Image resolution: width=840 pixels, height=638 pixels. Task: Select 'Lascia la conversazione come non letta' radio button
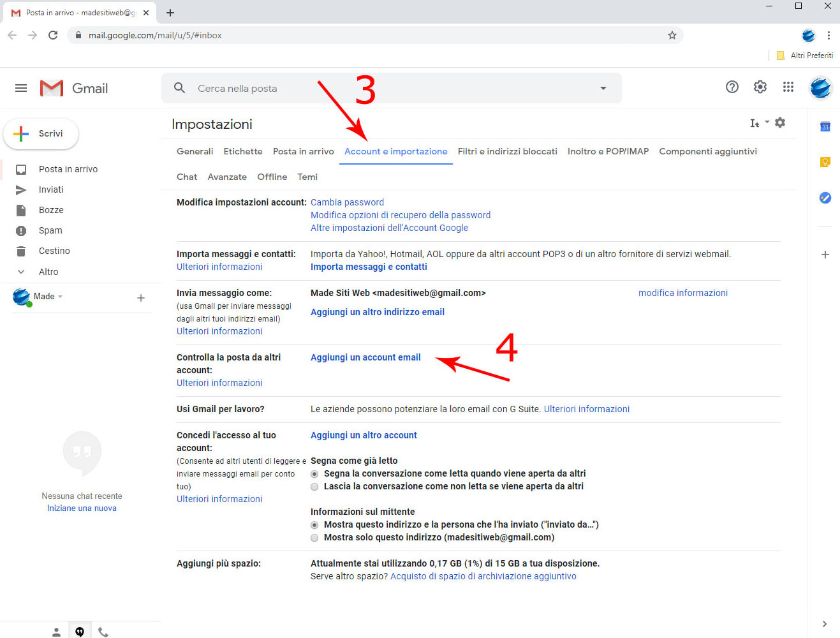pos(314,487)
